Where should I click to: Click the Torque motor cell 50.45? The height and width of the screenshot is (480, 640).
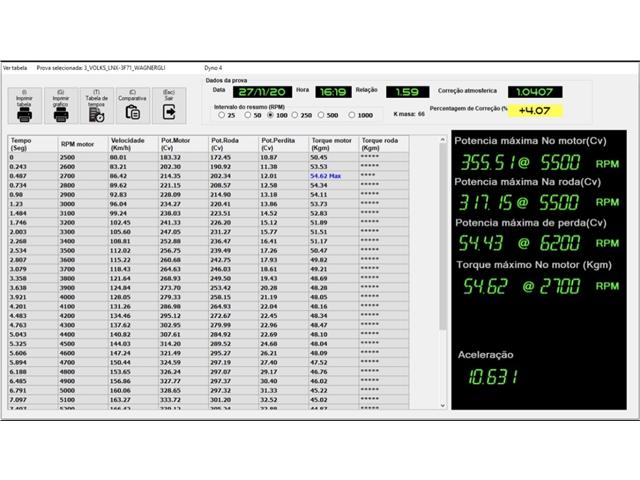333,158
